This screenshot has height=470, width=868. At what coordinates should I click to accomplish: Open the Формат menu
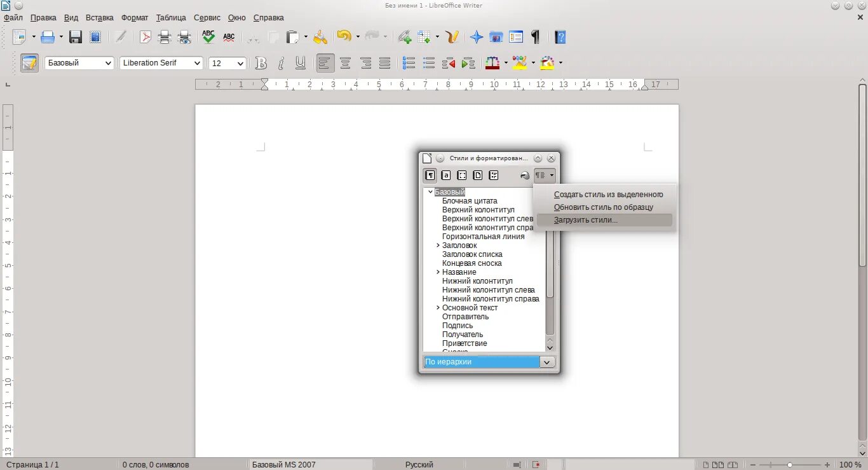coord(135,18)
